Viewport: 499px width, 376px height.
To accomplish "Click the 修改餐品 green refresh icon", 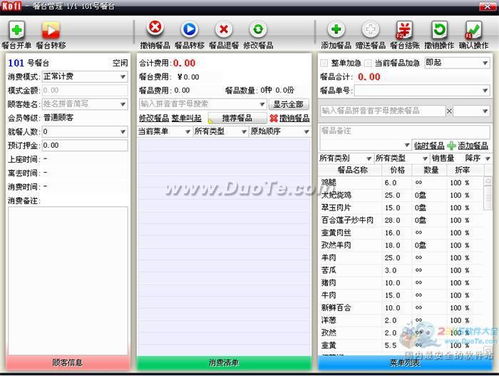I will click(258, 29).
